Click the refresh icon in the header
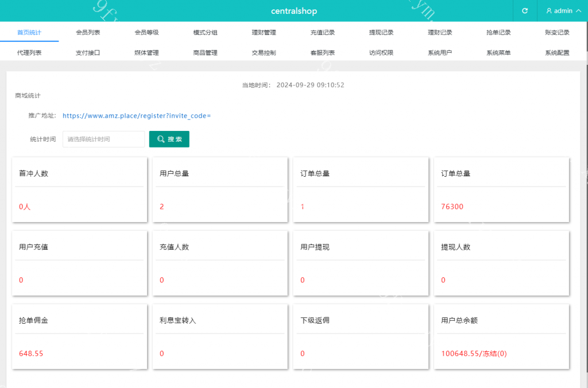This screenshot has width=588, height=388. (525, 11)
